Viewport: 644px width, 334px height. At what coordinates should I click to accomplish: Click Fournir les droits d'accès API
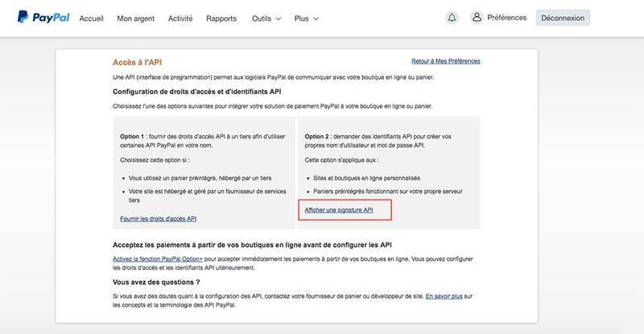coord(158,218)
